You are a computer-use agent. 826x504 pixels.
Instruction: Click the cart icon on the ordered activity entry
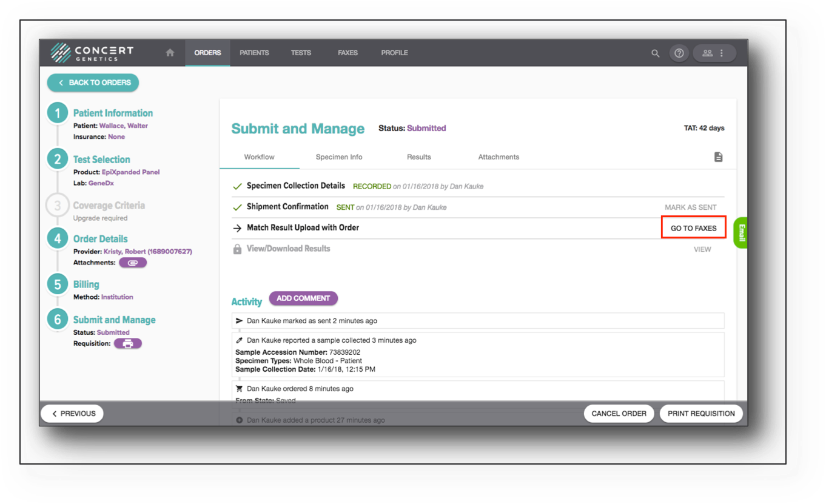click(x=238, y=388)
